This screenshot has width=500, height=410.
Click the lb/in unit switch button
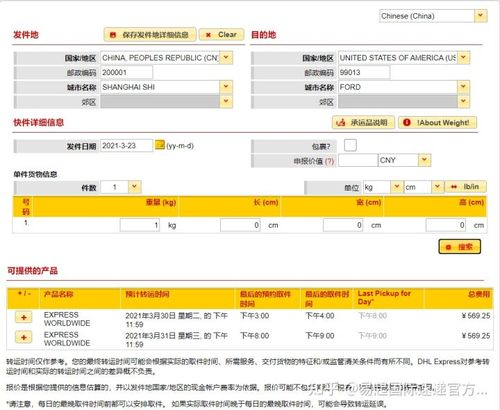point(466,187)
